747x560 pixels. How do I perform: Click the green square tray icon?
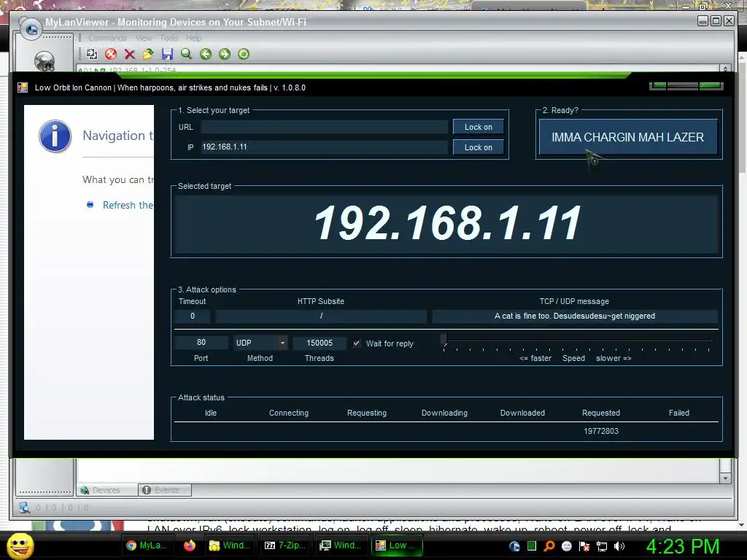532,546
